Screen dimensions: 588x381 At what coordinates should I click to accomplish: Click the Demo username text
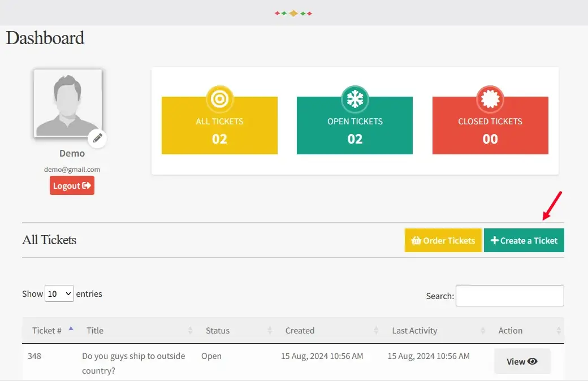click(x=72, y=153)
